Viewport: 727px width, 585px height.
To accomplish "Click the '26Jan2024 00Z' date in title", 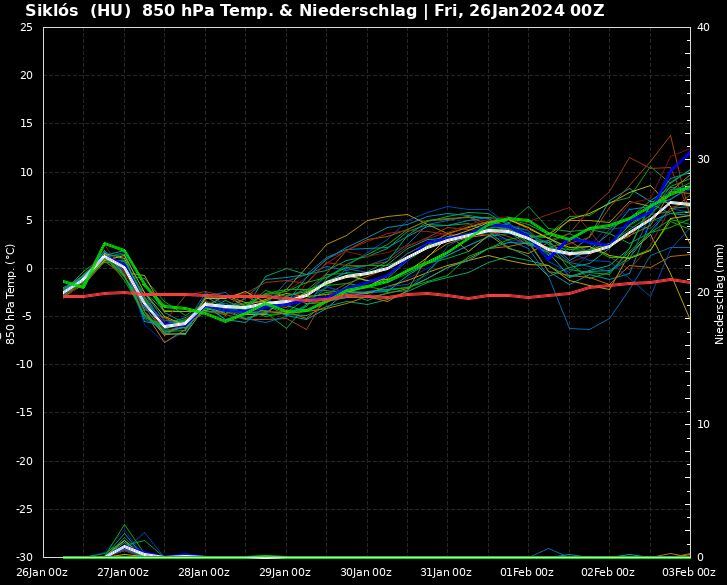I will click(536, 11).
